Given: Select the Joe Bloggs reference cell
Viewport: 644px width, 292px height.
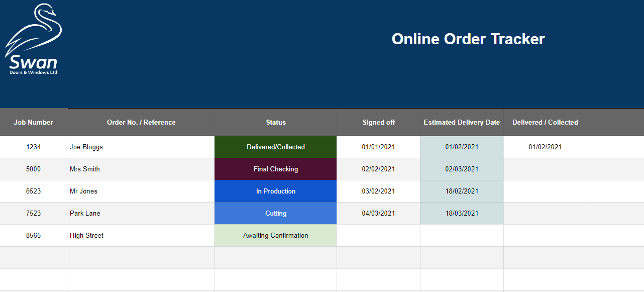Looking at the screenshot, I should click(141, 147).
